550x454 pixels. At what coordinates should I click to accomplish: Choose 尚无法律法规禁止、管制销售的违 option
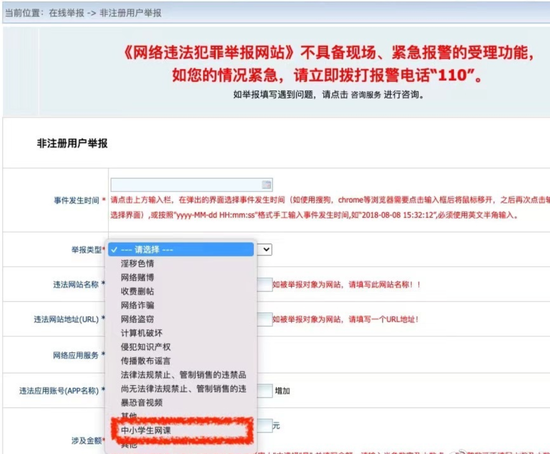[183, 389]
